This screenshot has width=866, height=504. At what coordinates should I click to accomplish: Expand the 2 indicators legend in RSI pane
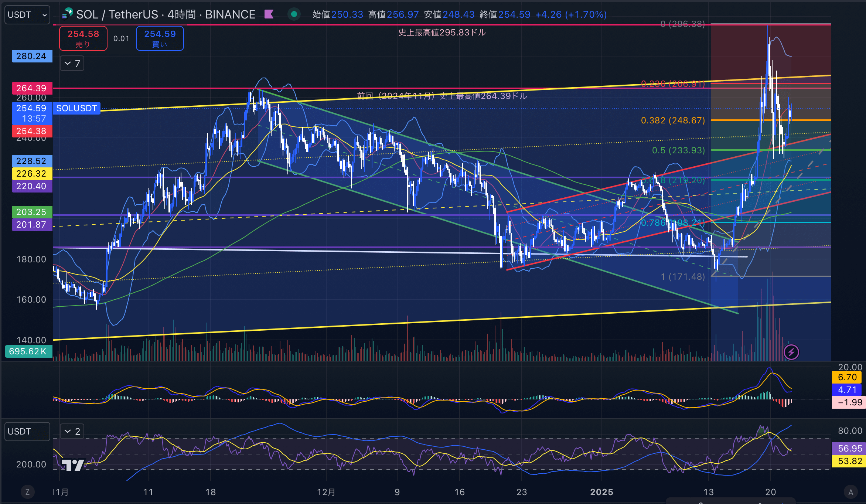(72, 431)
